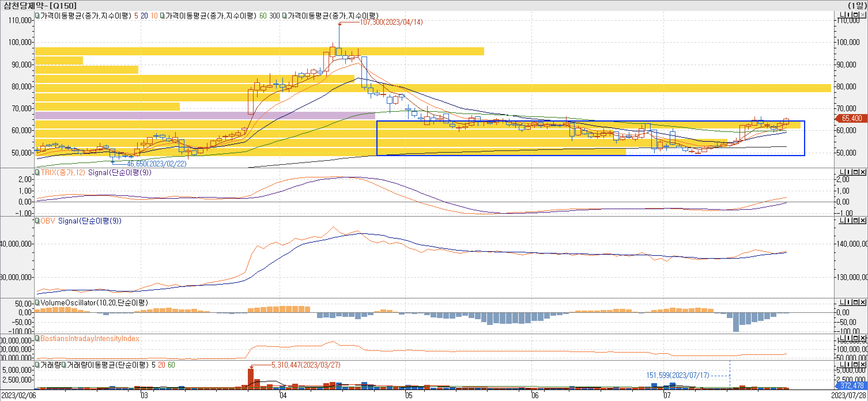Toggle the VolumeOscillator legend box marker

37,302
